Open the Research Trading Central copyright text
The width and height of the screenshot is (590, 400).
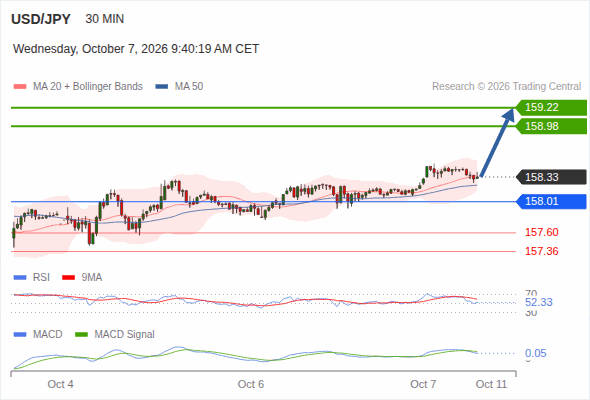pyautogui.click(x=506, y=87)
